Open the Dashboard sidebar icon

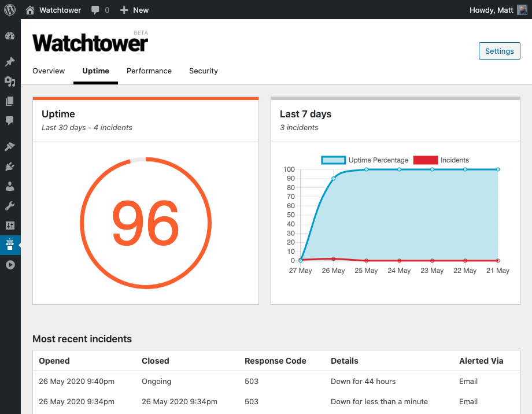[10, 36]
